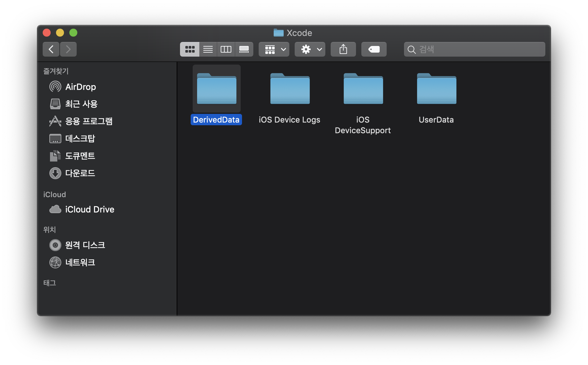Click the iCloud Drive cloud icon
The image size is (588, 365).
55,209
